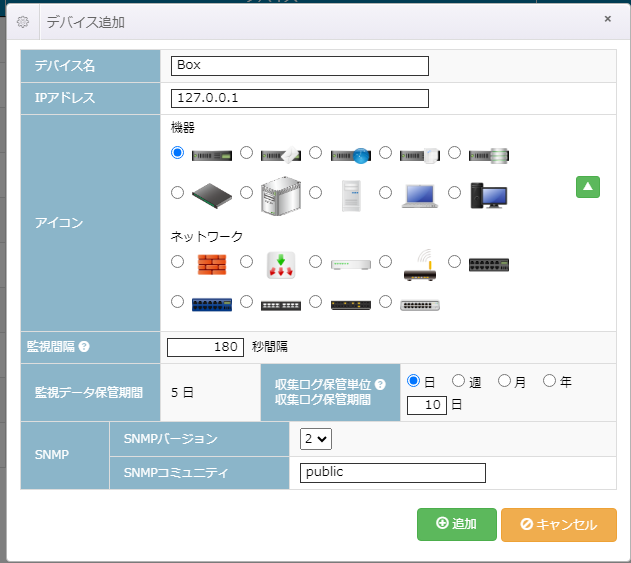Screen dimensions: 631x563
Task: Open help icon next to 収集ログ保管単位
Action: pos(380,385)
